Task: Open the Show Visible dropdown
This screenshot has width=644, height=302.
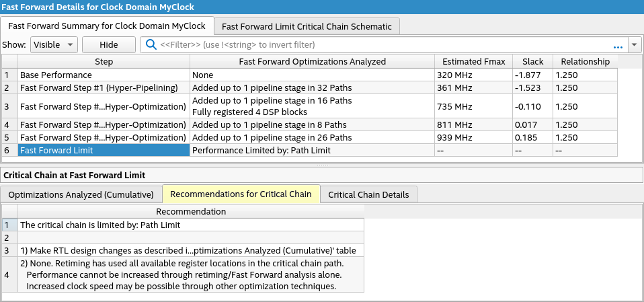Action: tap(54, 45)
